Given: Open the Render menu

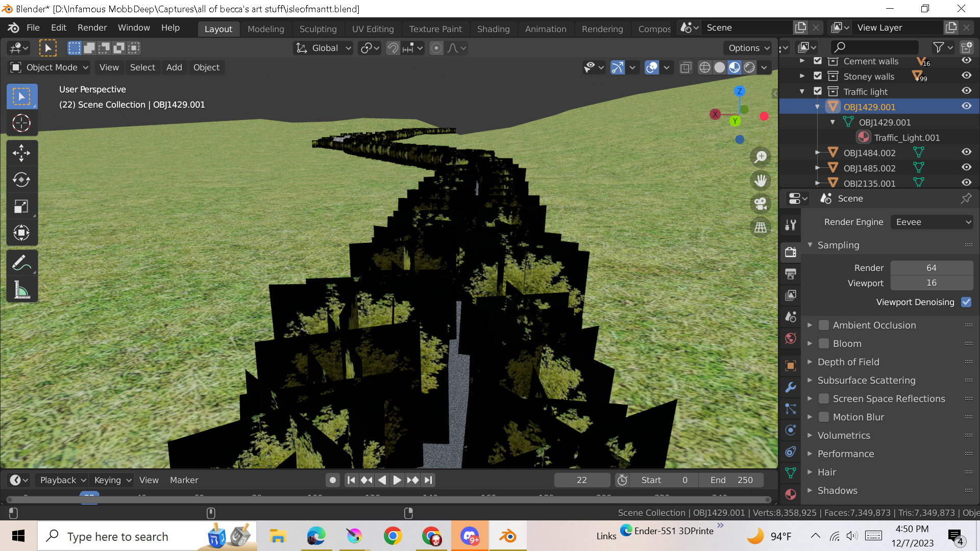Looking at the screenshot, I should [x=92, y=28].
